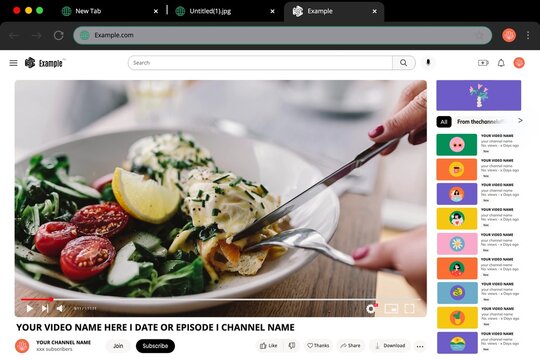Open the yellow thumbnail with potted plant
Screen dimensions: 540x360
(457, 318)
